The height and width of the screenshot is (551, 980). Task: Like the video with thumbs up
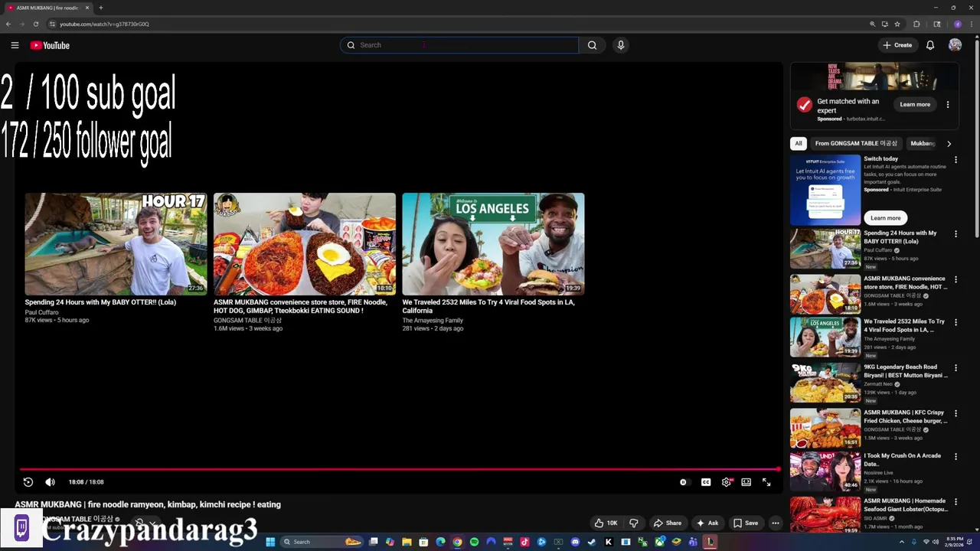click(606, 523)
